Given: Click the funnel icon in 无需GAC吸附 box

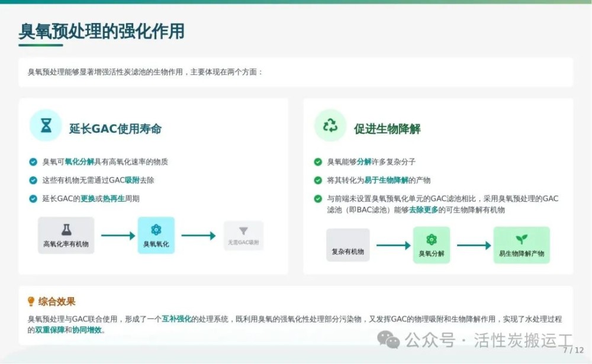Looking at the screenshot, I should pos(243,231).
